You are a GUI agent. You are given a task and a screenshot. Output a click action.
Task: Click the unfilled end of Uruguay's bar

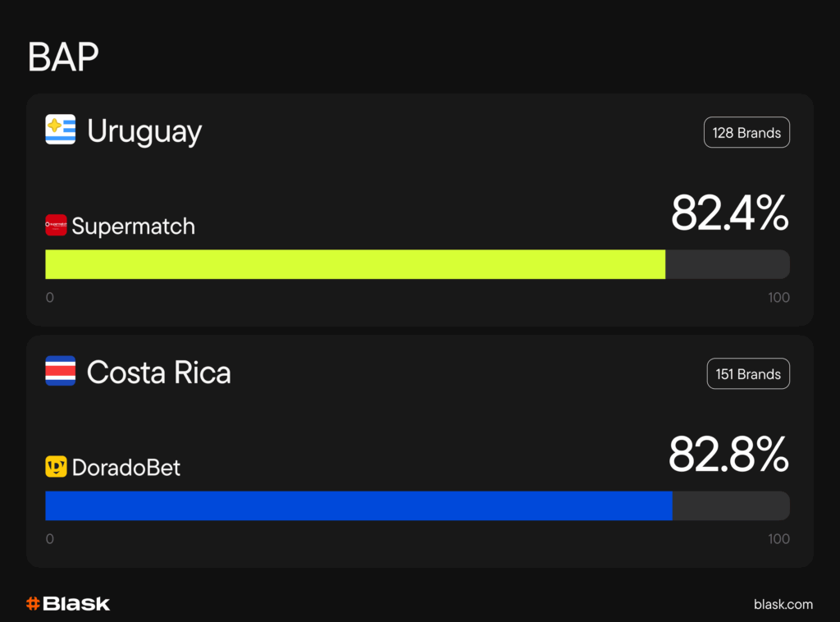727,264
